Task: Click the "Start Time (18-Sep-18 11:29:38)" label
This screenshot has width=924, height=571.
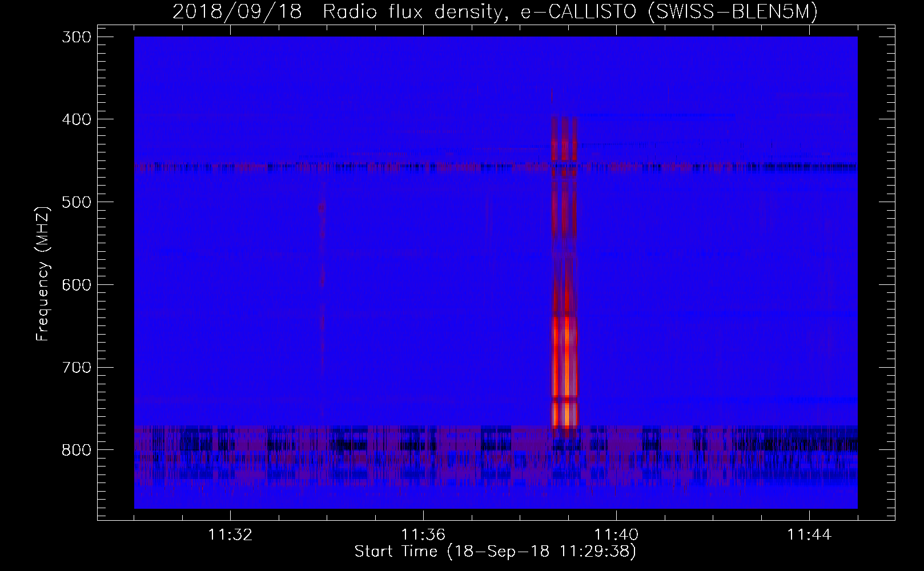Action: coord(495,552)
